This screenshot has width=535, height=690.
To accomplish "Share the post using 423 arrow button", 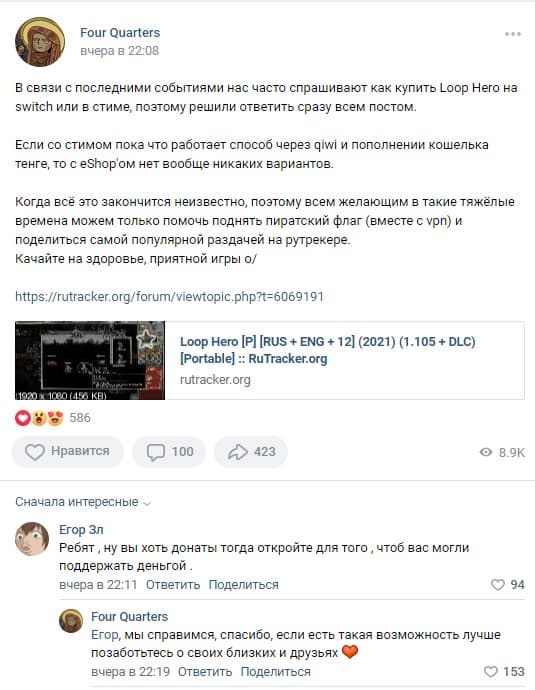I will coord(251,451).
